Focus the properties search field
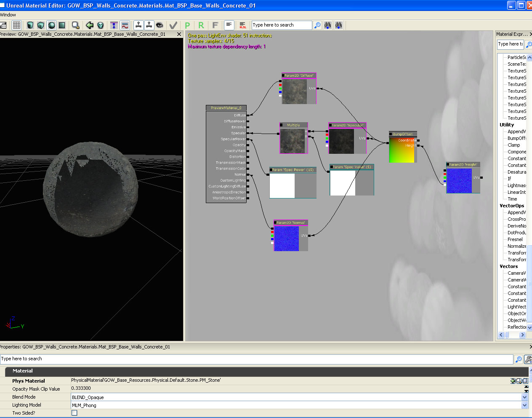 coord(256,359)
